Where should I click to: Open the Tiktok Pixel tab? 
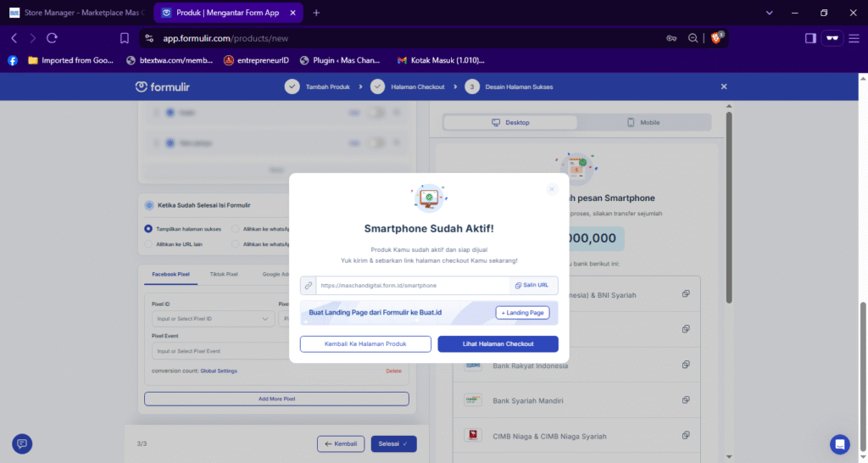(x=224, y=274)
